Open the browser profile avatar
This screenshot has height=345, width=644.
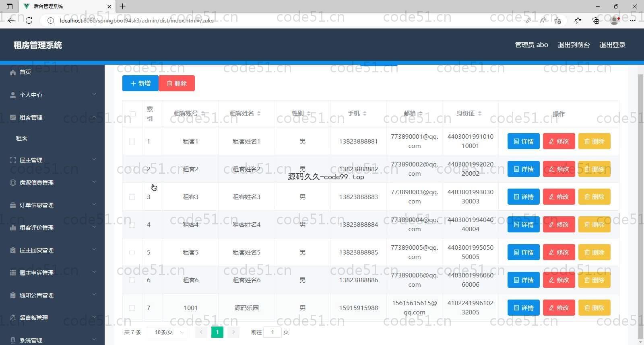(614, 21)
